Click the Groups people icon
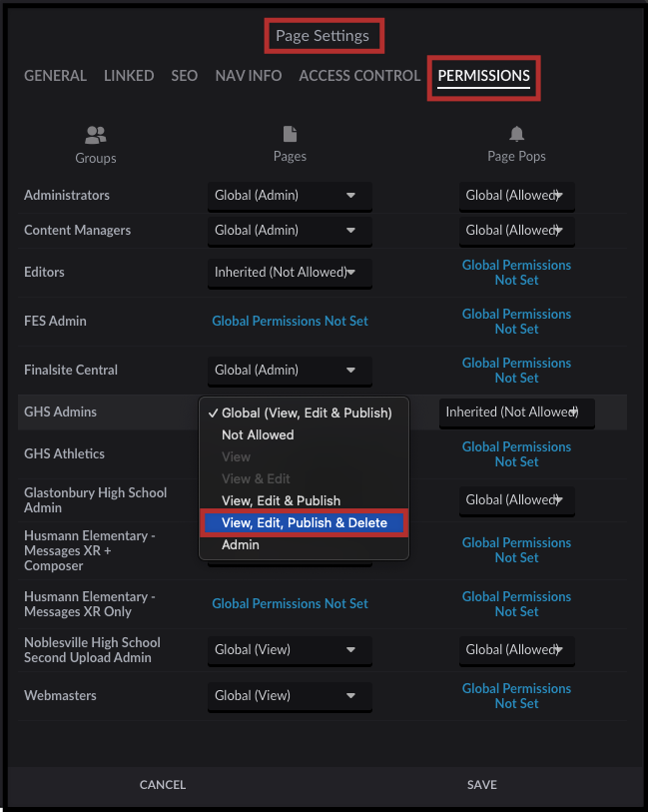 tap(95, 135)
